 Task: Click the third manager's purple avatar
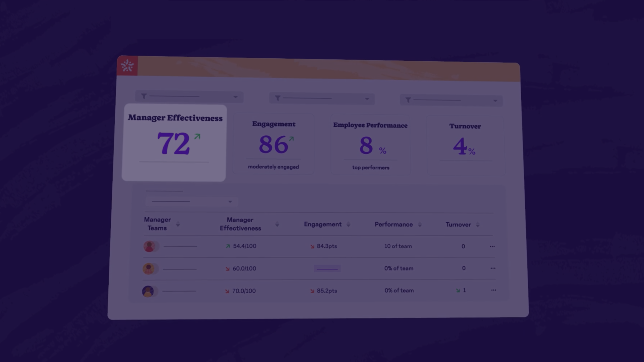[148, 291]
